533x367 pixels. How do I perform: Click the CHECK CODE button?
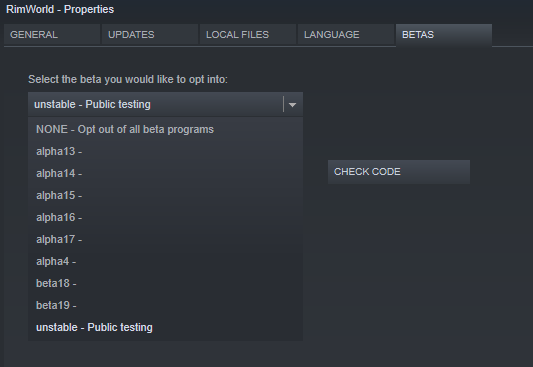click(x=399, y=172)
